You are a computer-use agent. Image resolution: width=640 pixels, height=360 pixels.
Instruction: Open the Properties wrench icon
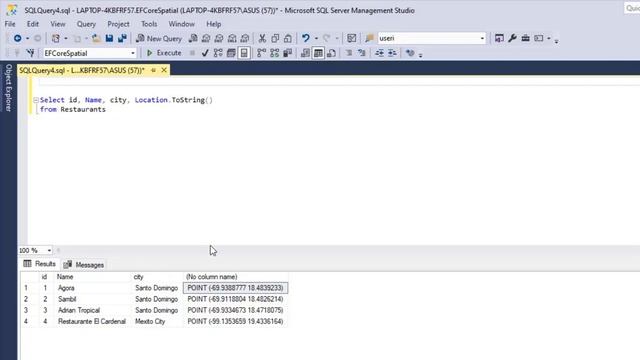pyautogui.click(x=512, y=38)
